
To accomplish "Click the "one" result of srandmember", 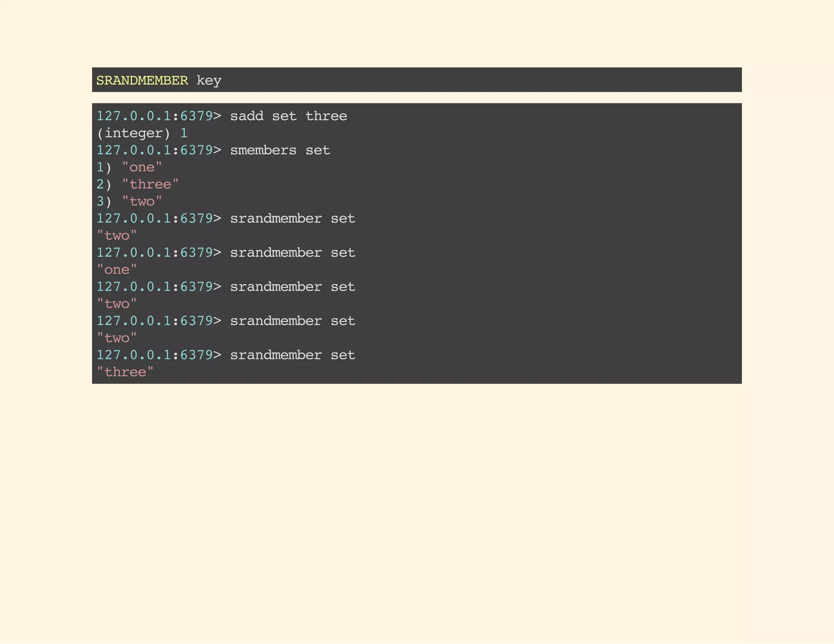I will tap(117, 270).
